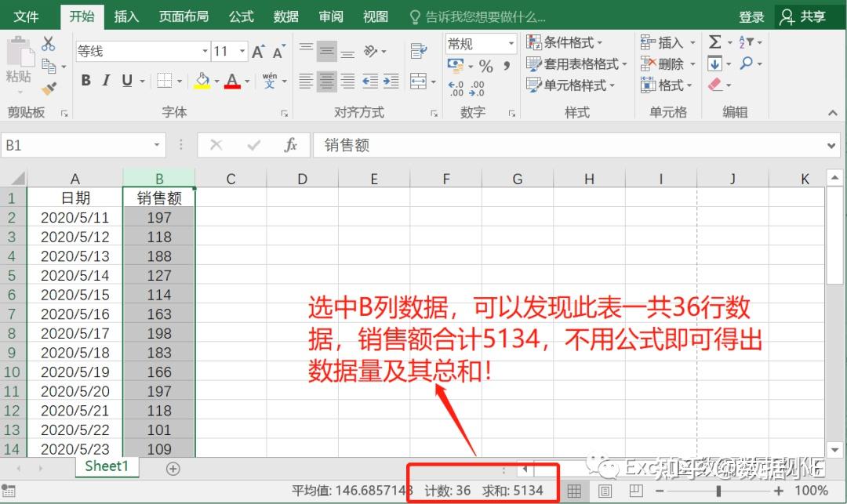Select the italic formatting icon

106,80
